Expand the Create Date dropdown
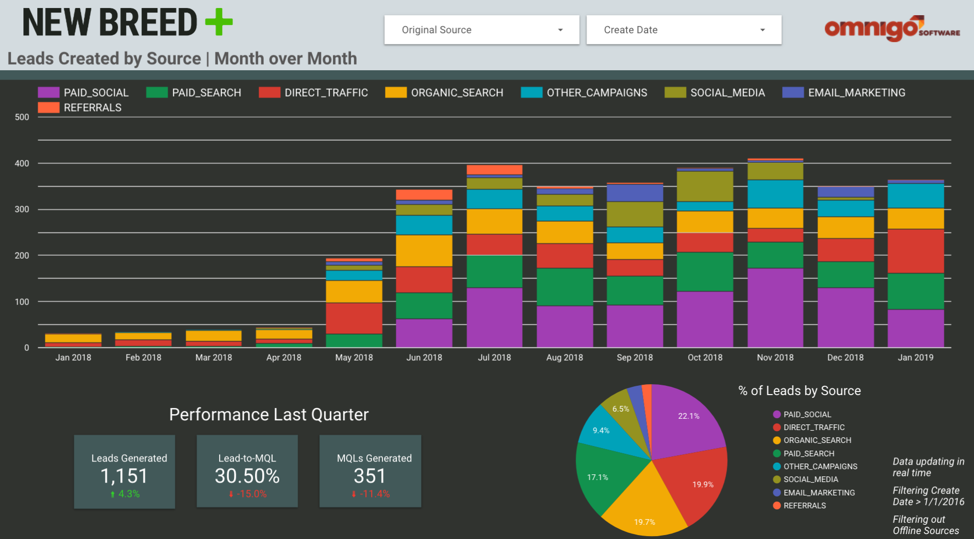The width and height of the screenshot is (974, 539). [x=683, y=30]
